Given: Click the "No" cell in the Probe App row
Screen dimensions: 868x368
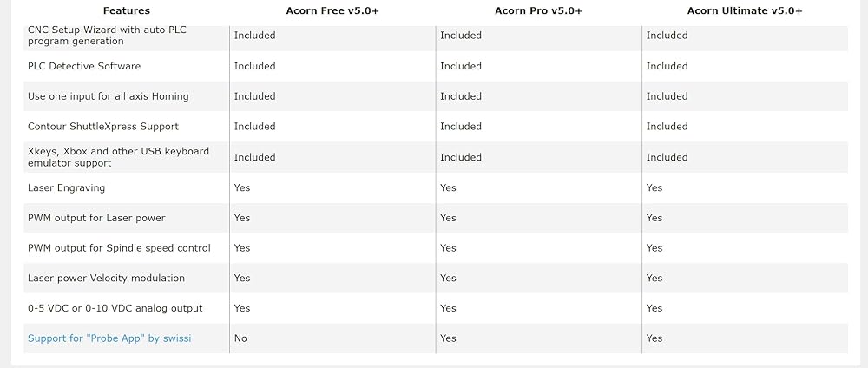Looking at the screenshot, I should [240, 338].
